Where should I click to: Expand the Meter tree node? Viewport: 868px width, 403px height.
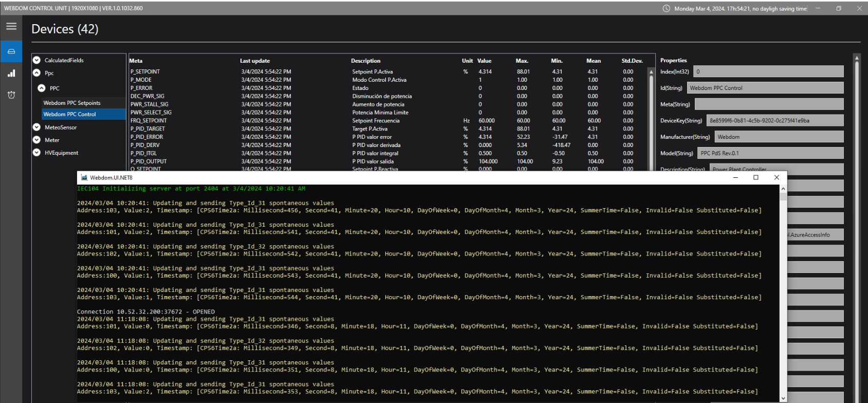36,140
